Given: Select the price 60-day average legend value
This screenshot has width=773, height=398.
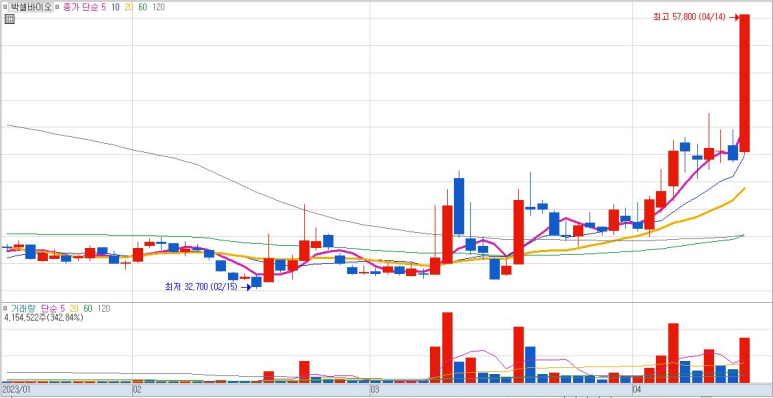Looking at the screenshot, I should tap(142, 7).
